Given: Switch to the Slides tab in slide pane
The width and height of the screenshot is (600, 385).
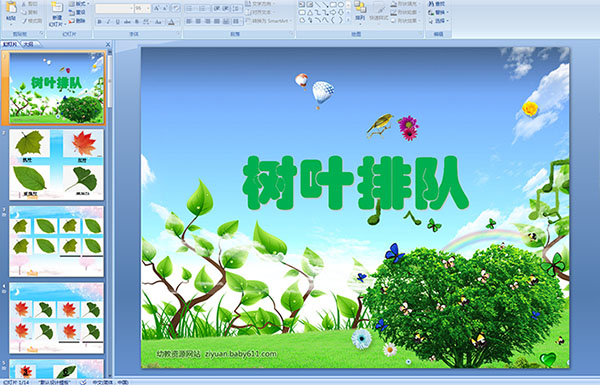Looking at the screenshot, I should [10, 44].
